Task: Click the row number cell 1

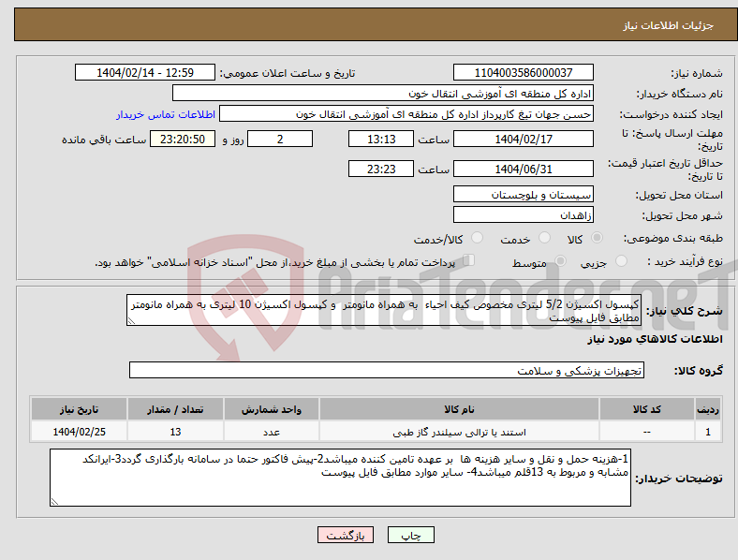Action: tap(708, 432)
